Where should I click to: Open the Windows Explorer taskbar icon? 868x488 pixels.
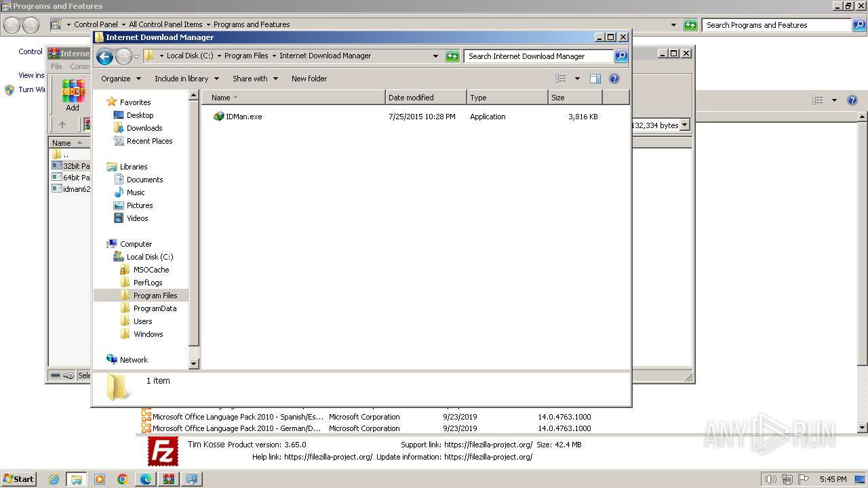[77, 479]
